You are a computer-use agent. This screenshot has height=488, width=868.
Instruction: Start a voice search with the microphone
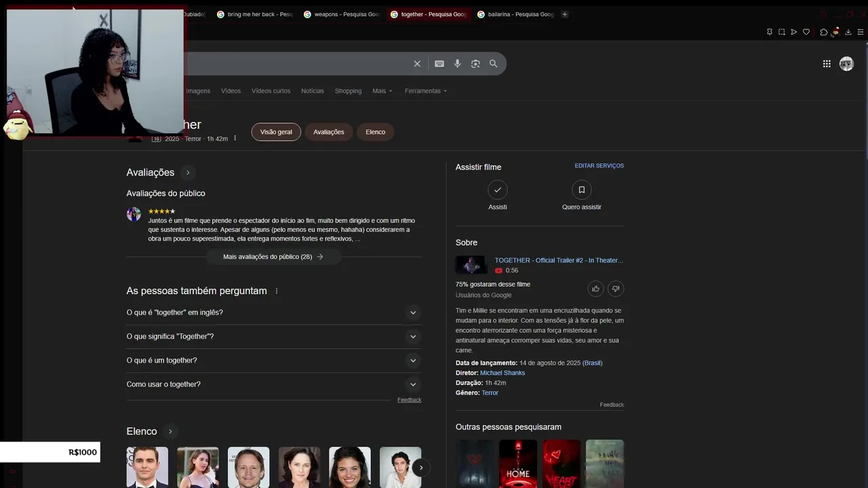click(458, 64)
